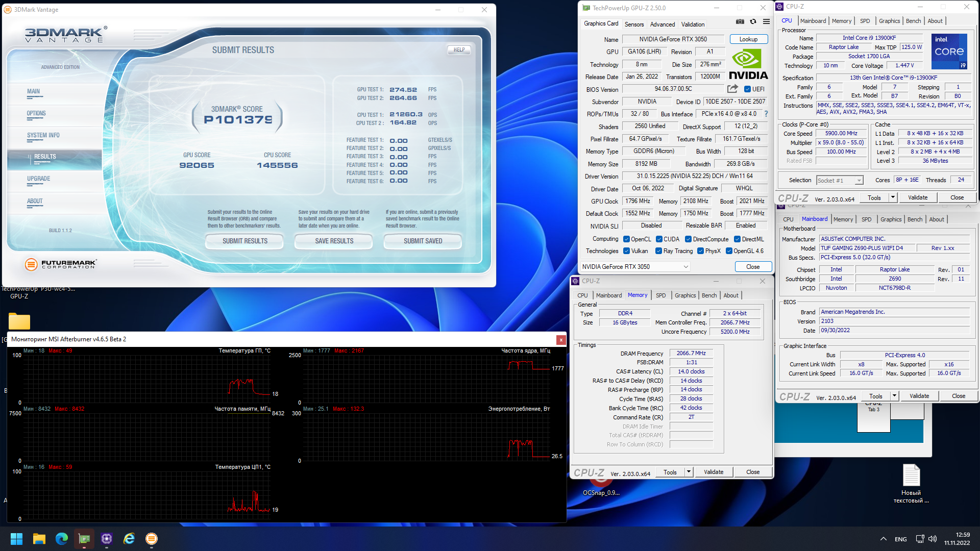This screenshot has width=980, height=551.
Task: Click the GPU-Z taskbar icon
Action: pyautogui.click(x=84, y=539)
